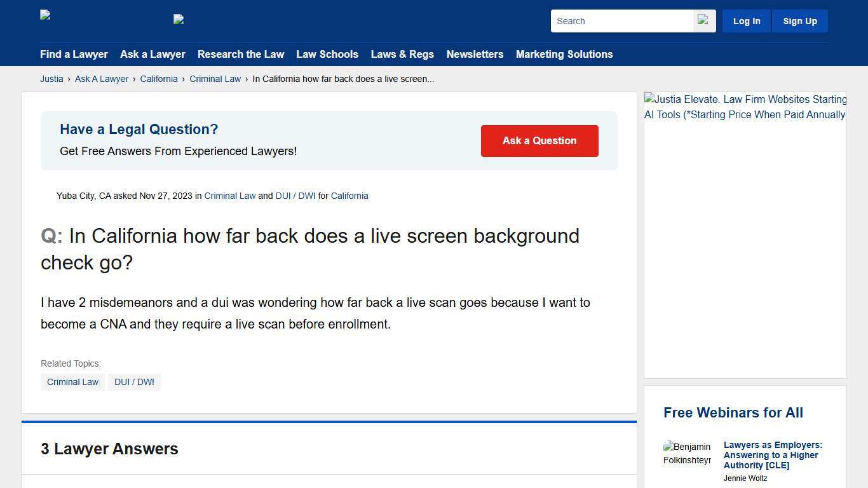Click the red Ask a Question button
868x488 pixels.
click(539, 140)
